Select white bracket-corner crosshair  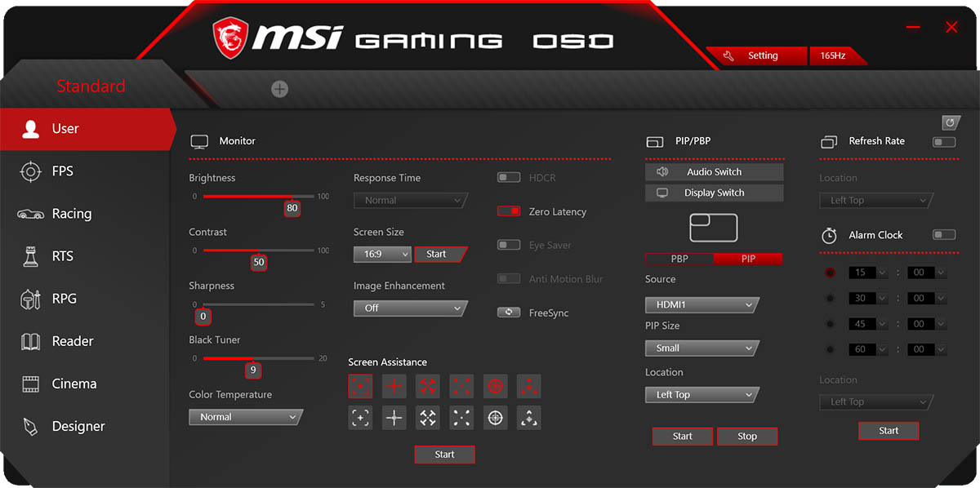(x=360, y=418)
